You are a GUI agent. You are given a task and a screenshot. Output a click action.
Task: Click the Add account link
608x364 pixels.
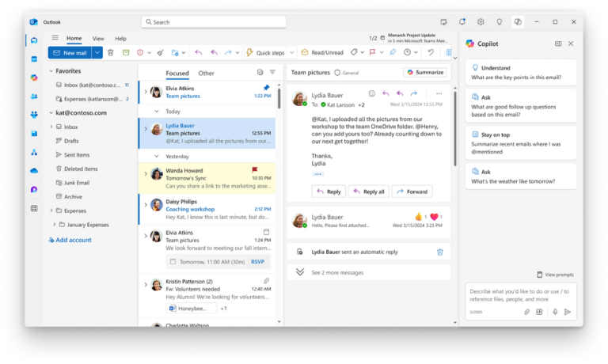click(73, 240)
